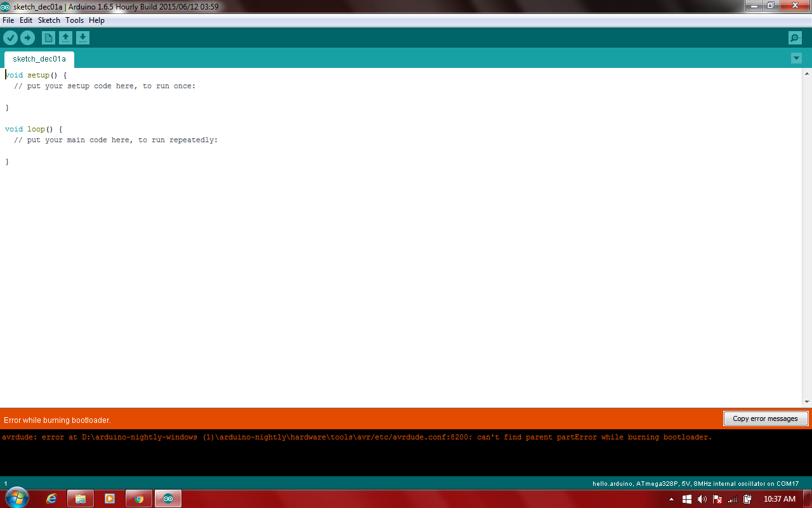Image resolution: width=812 pixels, height=508 pixels.
Task: Click the board info text hello.arduino ATmega328P
Action: click(x=696, y=484)
